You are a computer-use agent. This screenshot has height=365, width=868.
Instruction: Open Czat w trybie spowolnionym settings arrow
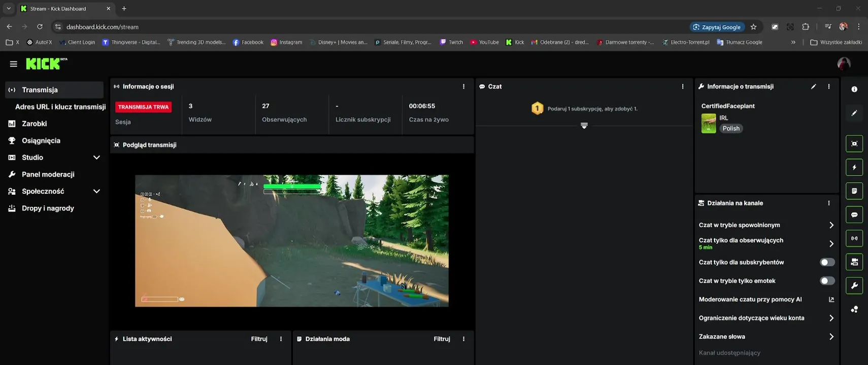pos(831,225)
